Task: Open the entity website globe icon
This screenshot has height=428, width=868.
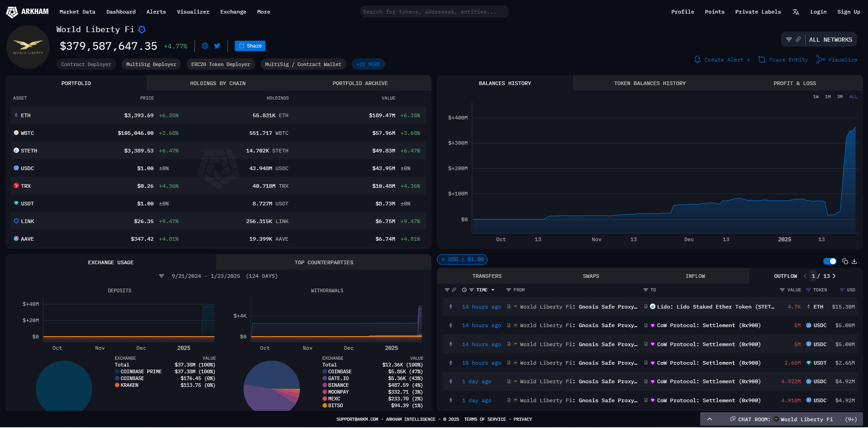Action: pos(205,46)
